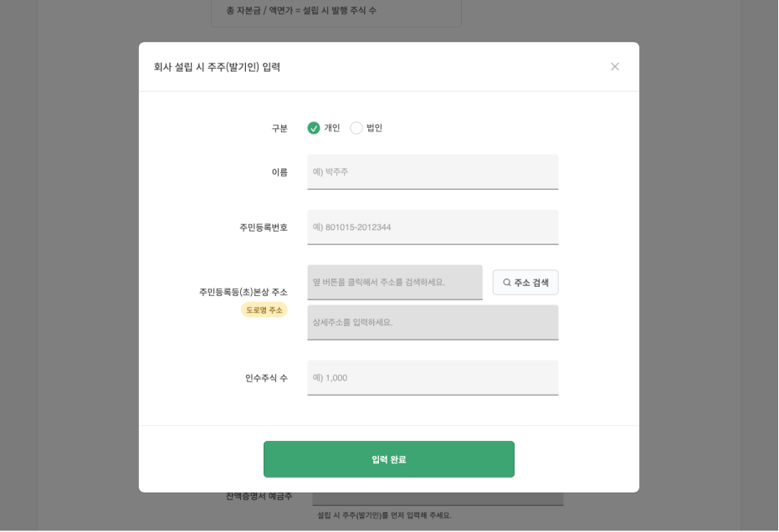
Task: Click the 구분 field label
Action: coord(279,128)
